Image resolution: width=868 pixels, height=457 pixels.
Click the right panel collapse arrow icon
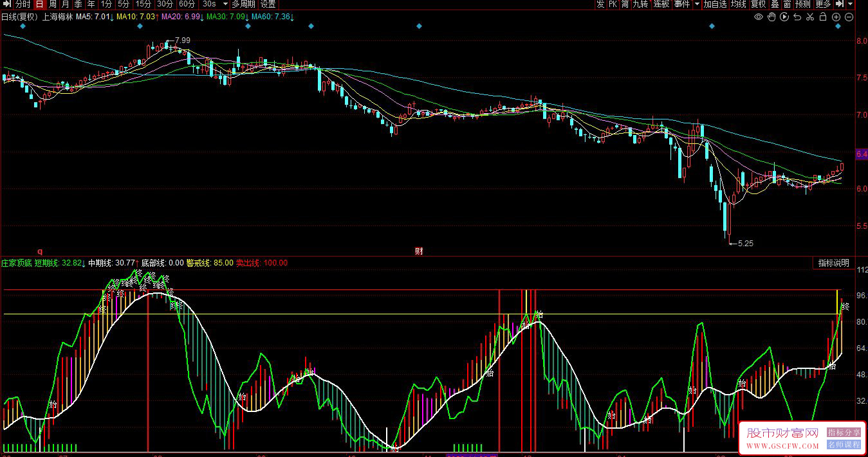[x=840, y=4]
